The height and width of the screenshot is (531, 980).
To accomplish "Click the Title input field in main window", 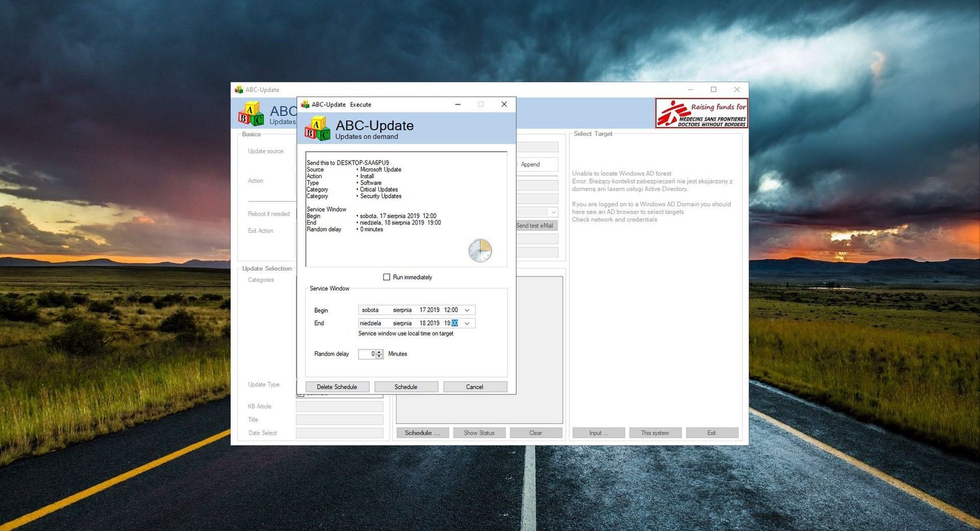I will (340, 419).
